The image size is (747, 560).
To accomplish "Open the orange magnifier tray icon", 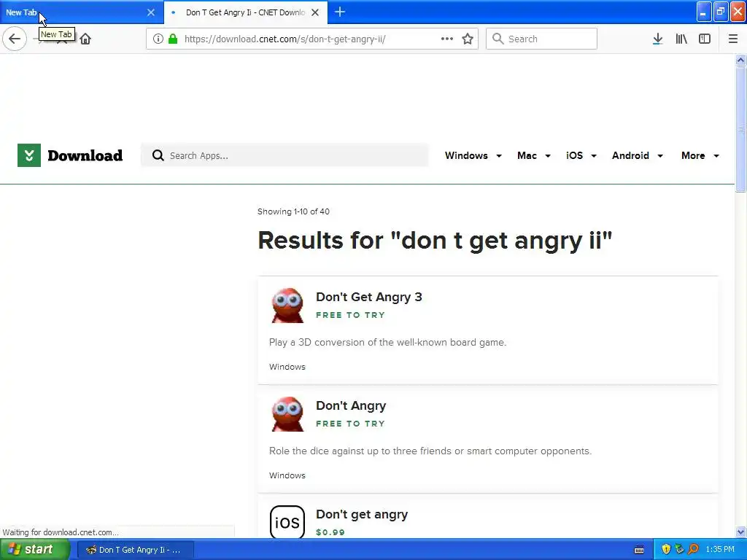I will click(x=693, y=549).
